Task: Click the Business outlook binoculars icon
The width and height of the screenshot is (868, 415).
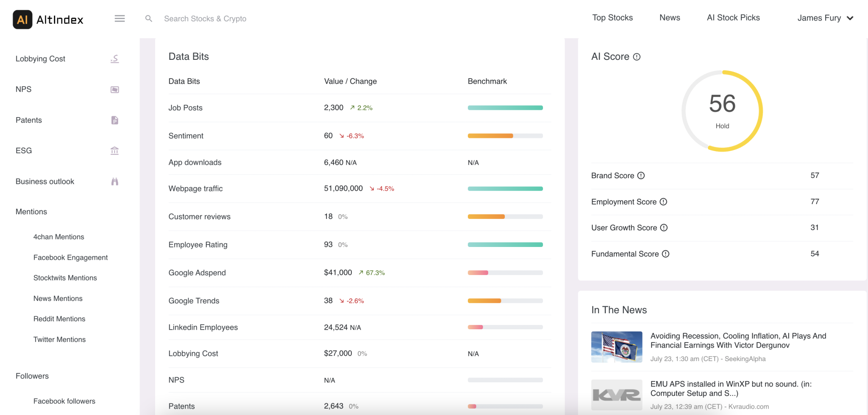Action: (114, 181)
